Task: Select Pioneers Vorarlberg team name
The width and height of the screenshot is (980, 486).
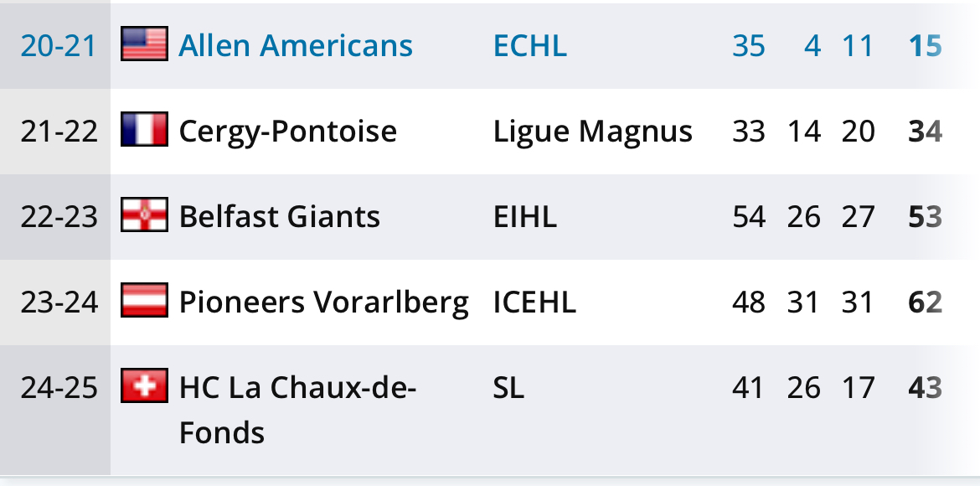Action: coord(323,302)
